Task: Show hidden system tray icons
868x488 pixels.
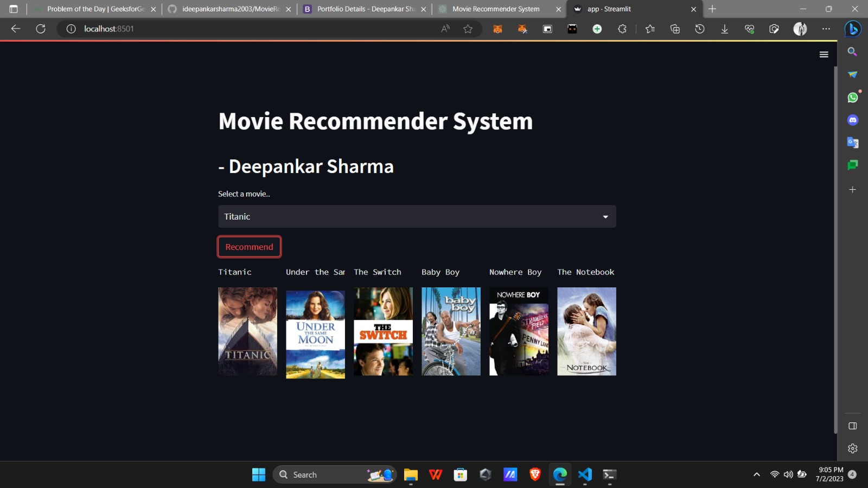Action: coord(757,474)
